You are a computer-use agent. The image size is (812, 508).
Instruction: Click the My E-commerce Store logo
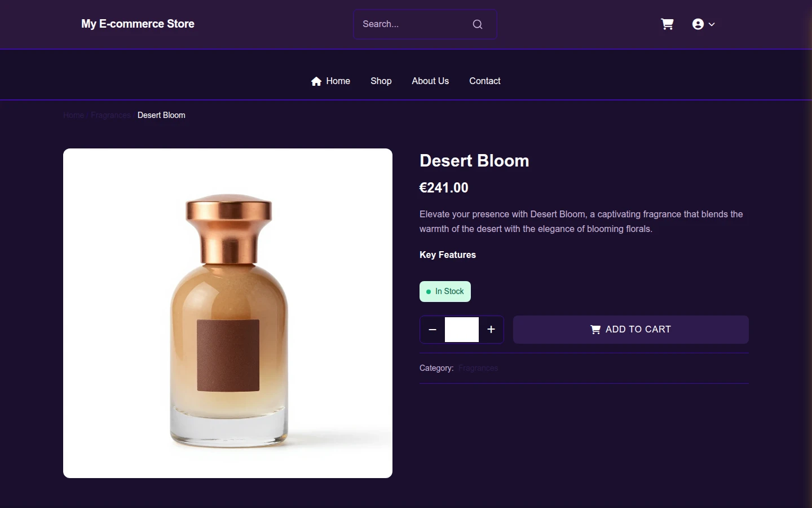138,24
